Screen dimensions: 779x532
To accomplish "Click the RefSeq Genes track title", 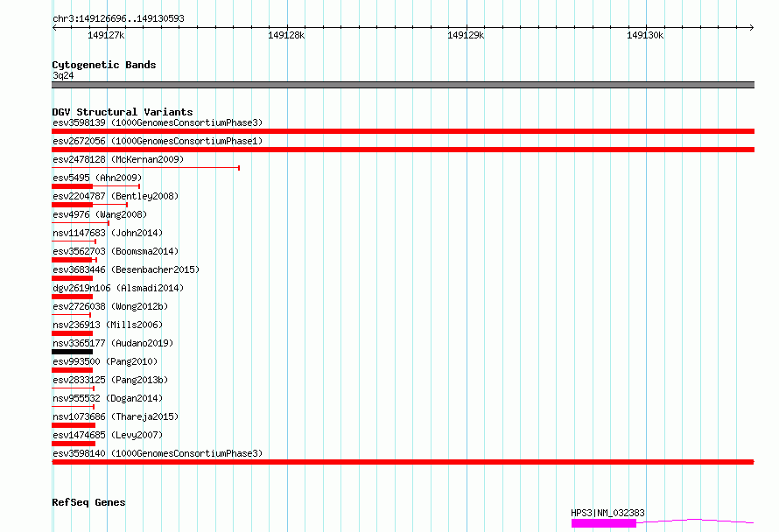I will tap(88, 502).
